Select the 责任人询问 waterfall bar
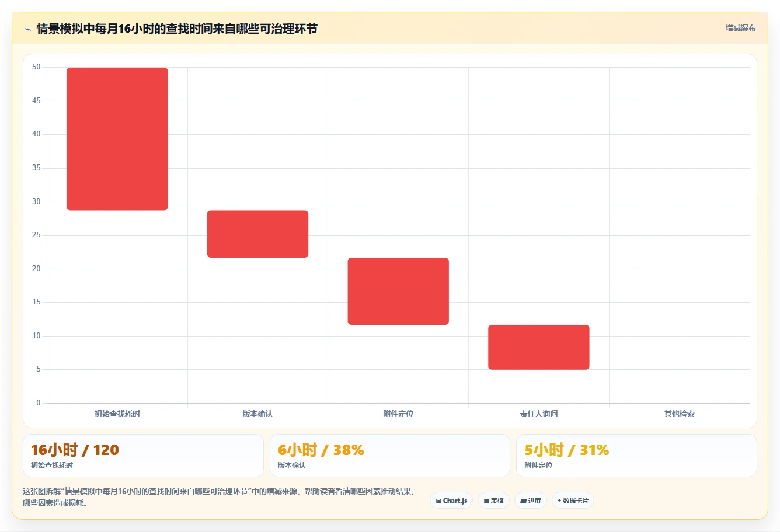The width and height of the screenshot is (780, 532). [x=539, y=347]
